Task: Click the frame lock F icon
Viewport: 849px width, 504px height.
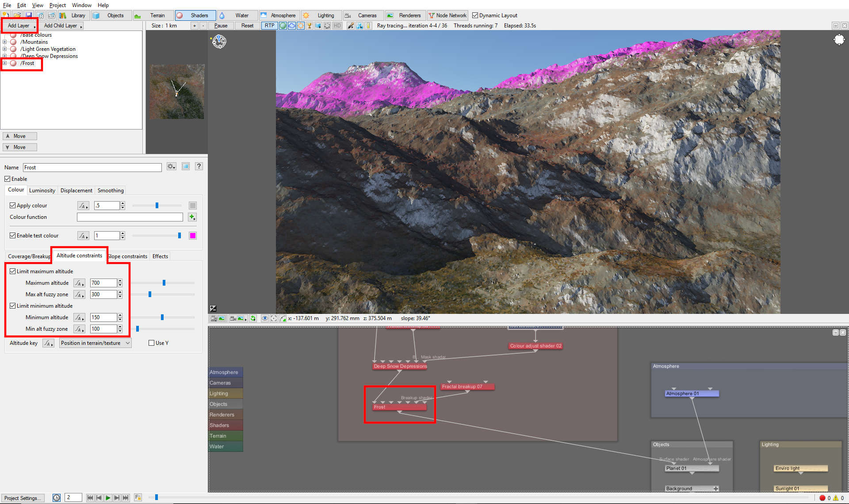Action: 138,498
